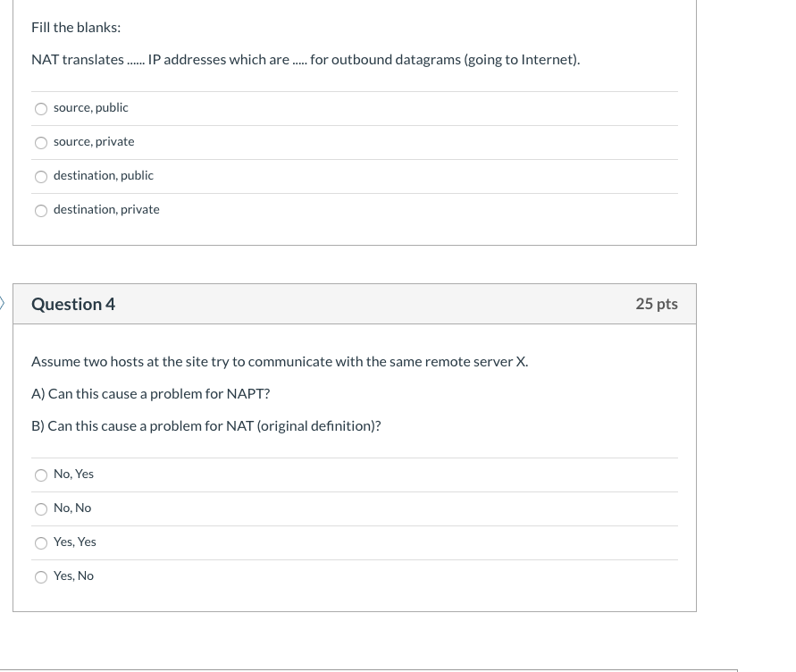Click the arrow marker left of Question 4
The image size is (796, 672).
pos(3,304)
